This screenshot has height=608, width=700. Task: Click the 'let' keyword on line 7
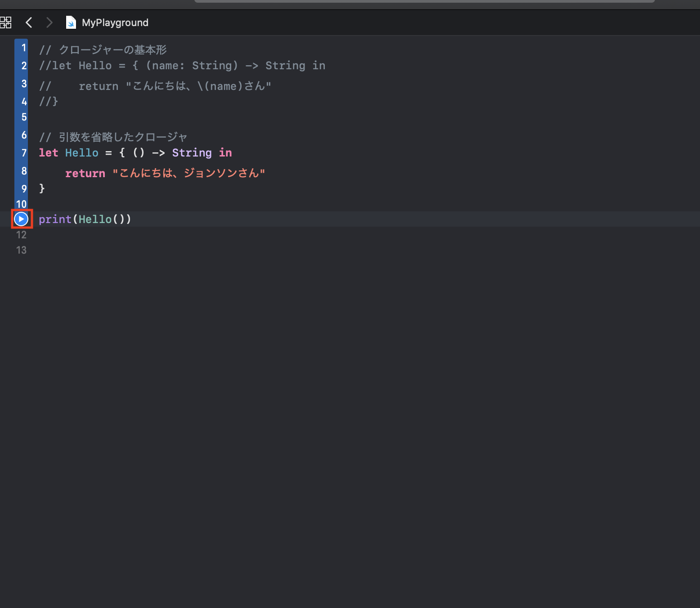click(x=49, y=153)
